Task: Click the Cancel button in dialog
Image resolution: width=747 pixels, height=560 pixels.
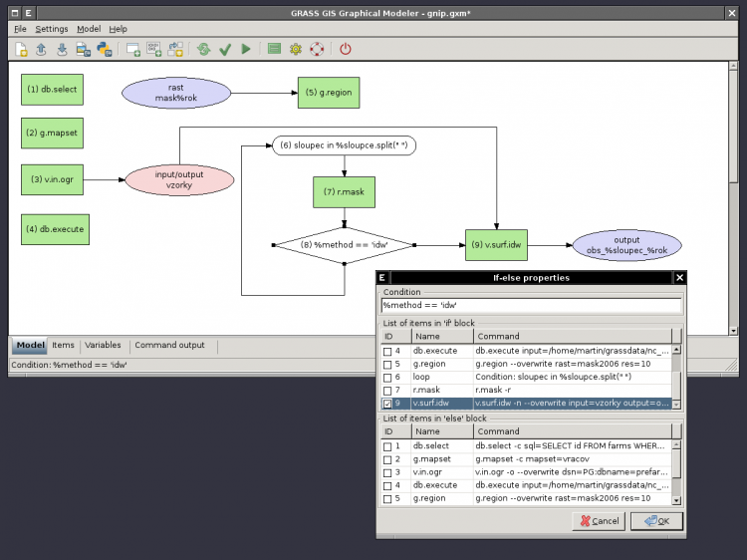Action: pos(599,521)
